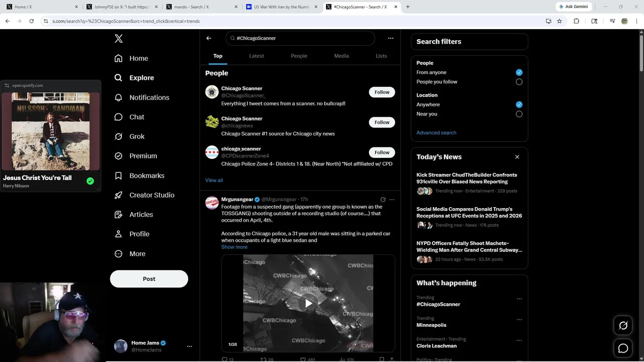This screenshot has width=644, height=362.
Task: Switch to the Lists tab
Action: (381, 56)
